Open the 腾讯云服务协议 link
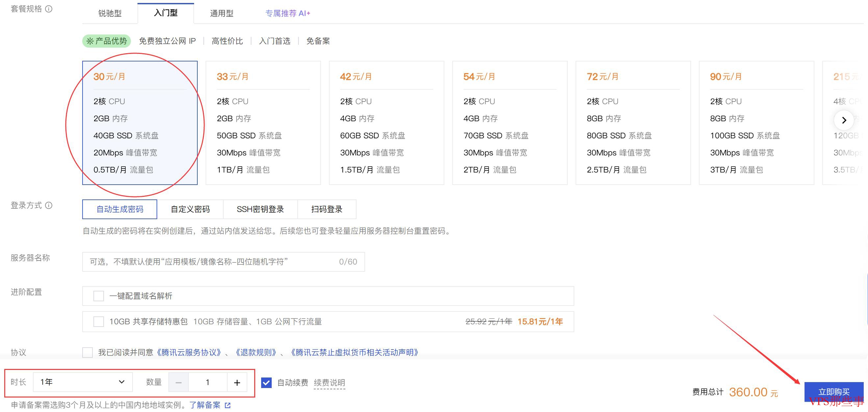868x412 pixels. pos(189,353)
